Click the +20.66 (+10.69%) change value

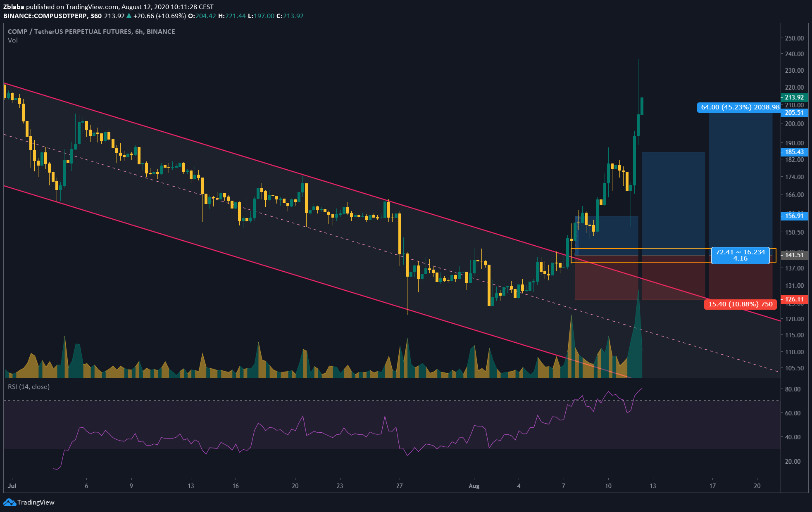pos(160,16)
